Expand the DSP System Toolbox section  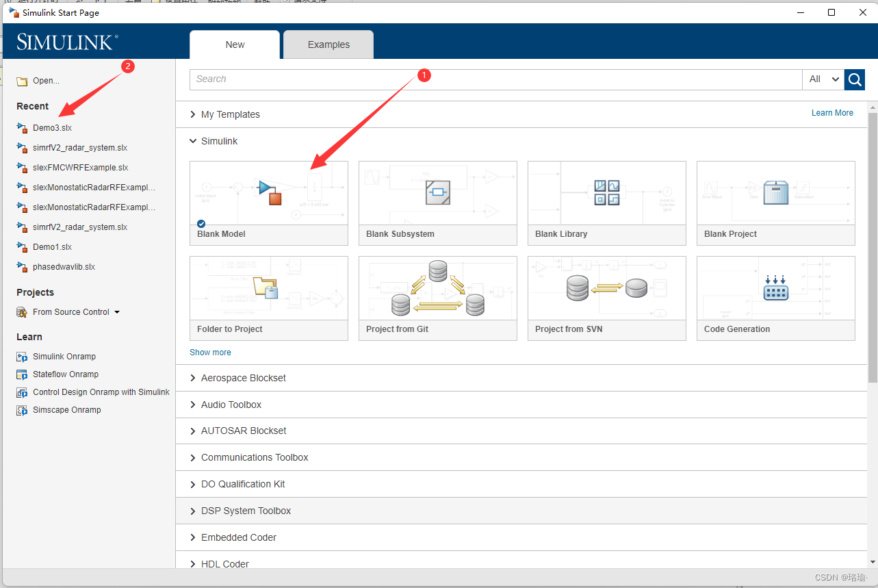(x=246, y=510)
